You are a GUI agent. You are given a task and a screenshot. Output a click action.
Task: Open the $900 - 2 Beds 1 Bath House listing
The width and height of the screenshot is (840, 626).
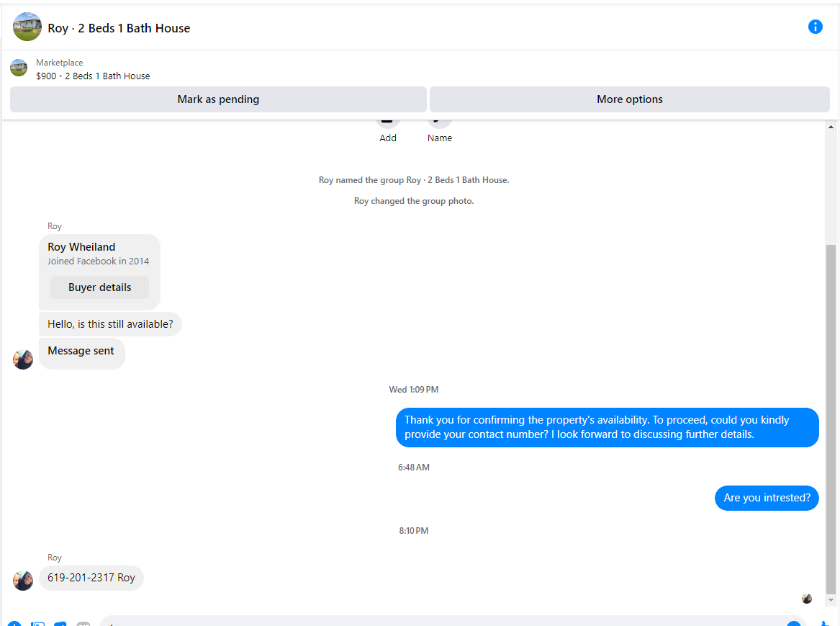coord(94,76)
